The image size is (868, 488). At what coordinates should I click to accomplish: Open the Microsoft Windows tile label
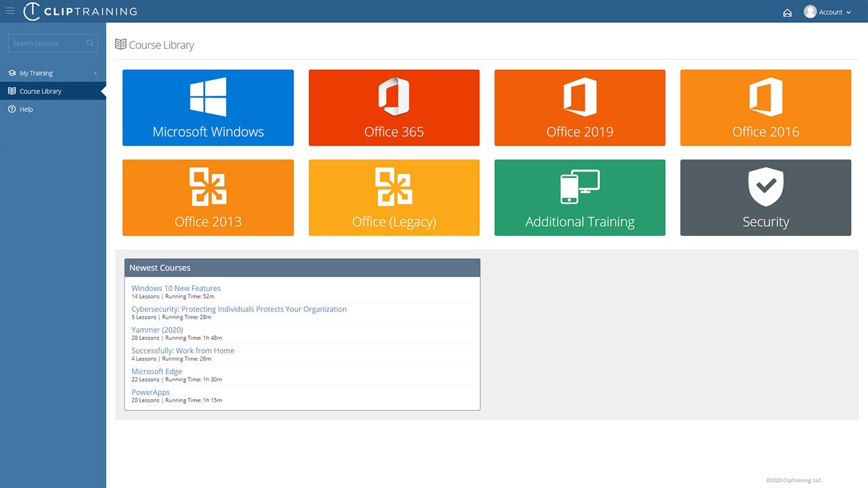pyautogui.click(x=208, y=132)
